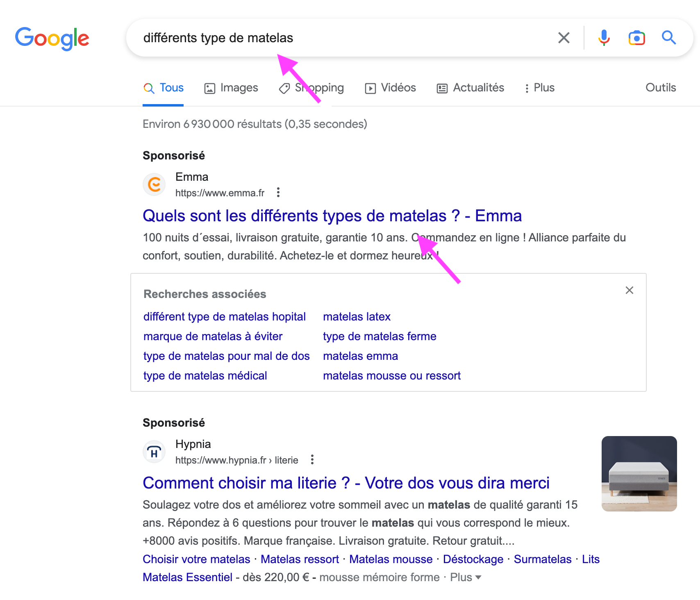700x600 pixels.
Task: Dismiss the Recherches associées box
Action: 630,290
